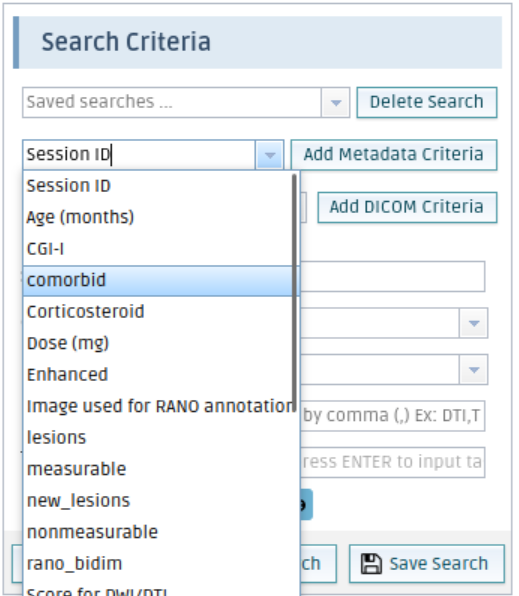The image size is (519, 596).
Task: Pick the new_lesions list entry
Action: coord(158,501)
